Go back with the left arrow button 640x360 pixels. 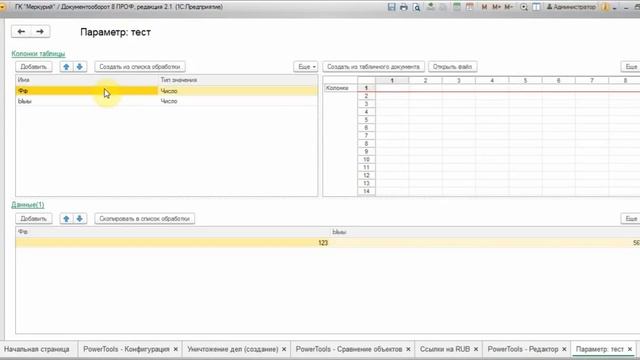click(x=21, y=31)
